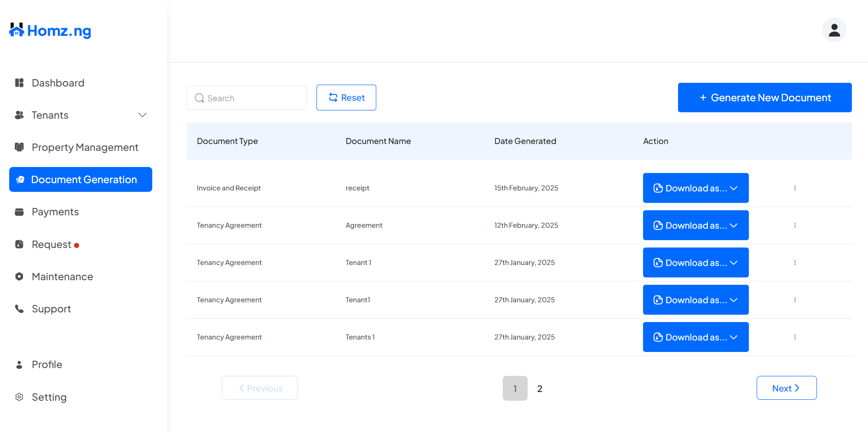Click the Request document icon in sidebar

click(19, 244)
